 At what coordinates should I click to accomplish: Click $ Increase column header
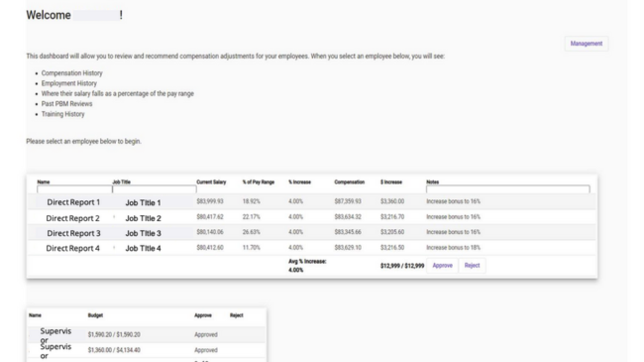[391, 181]
